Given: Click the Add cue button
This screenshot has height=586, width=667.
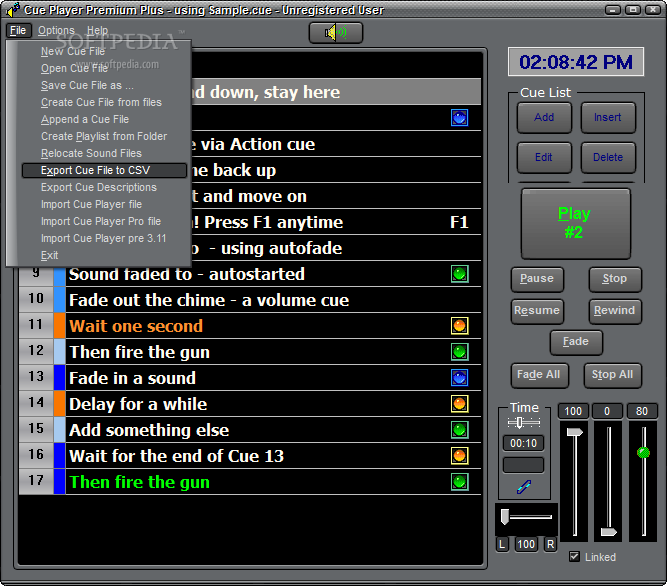Looking at the screenshot, I should pyautogui.click(x=544, y=117).
